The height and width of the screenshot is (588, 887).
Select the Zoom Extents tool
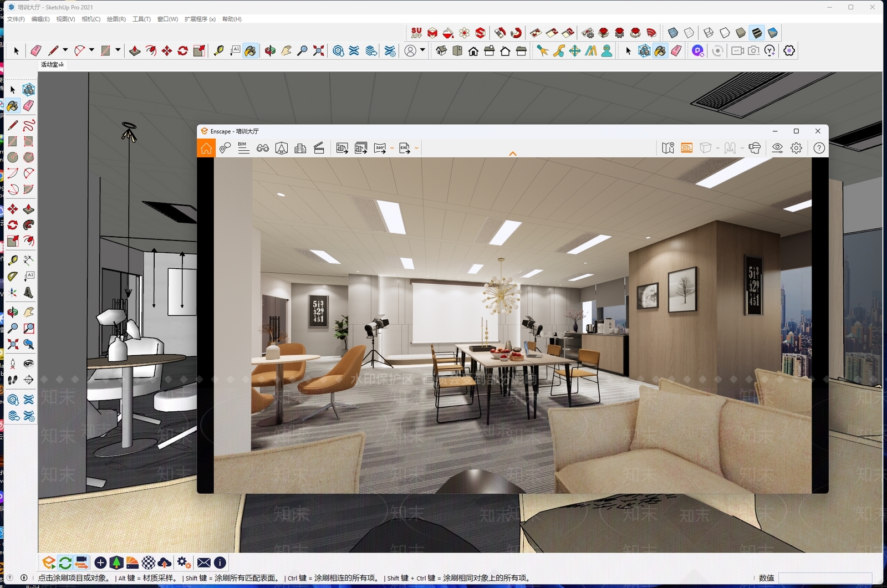pyautogui.click(x=319, y=51)
